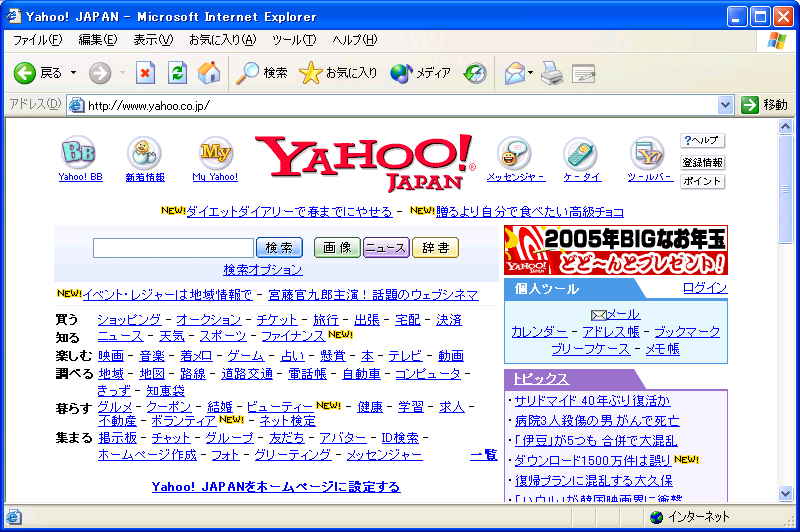Go to the Home page icon

coord(209,73)
